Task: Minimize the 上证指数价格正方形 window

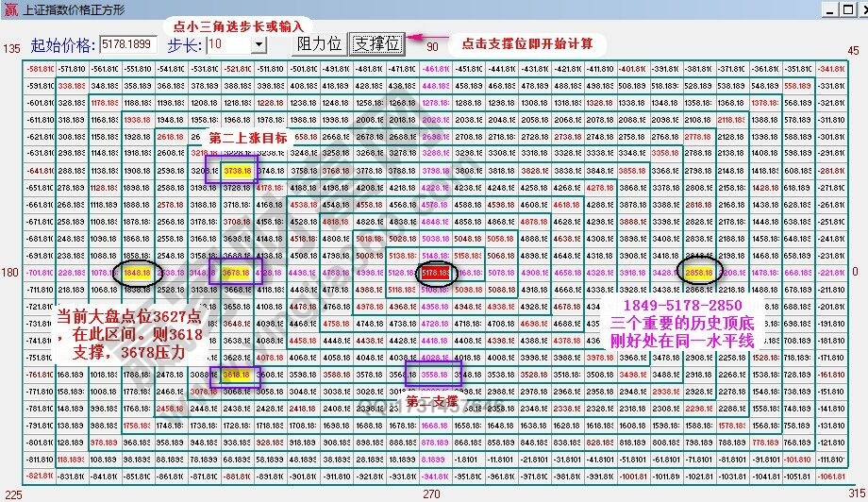Action: (827, 8)
